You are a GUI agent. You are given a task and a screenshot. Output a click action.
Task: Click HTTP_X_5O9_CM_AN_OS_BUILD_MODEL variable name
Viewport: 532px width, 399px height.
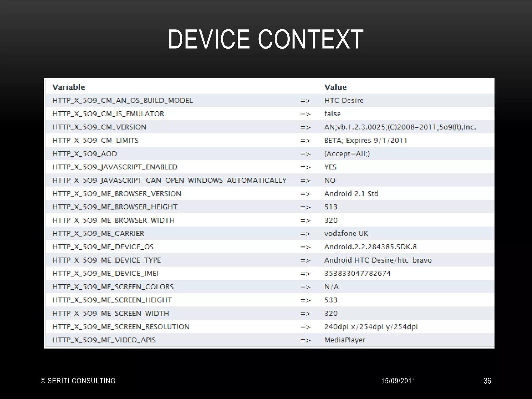point(123,101)
